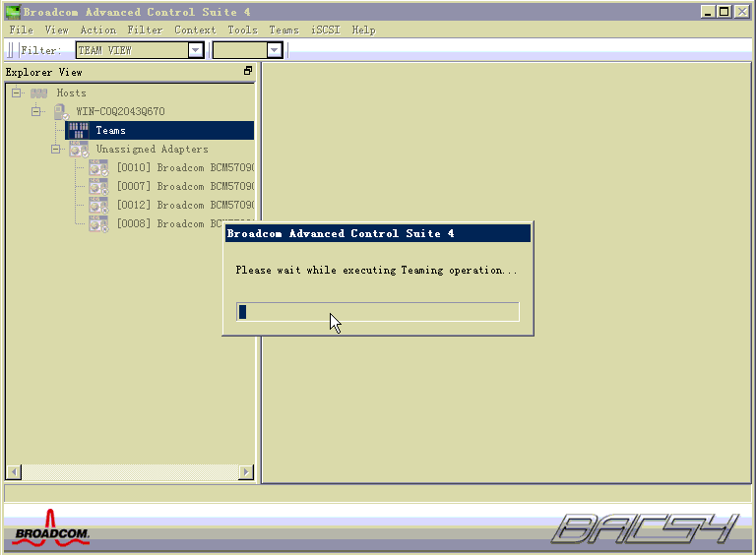The width and height of the screenshot is (756, 555).
Task: Collapse the WIN-C0Q2043Q670 host node
Action: [x=36, y=112]
